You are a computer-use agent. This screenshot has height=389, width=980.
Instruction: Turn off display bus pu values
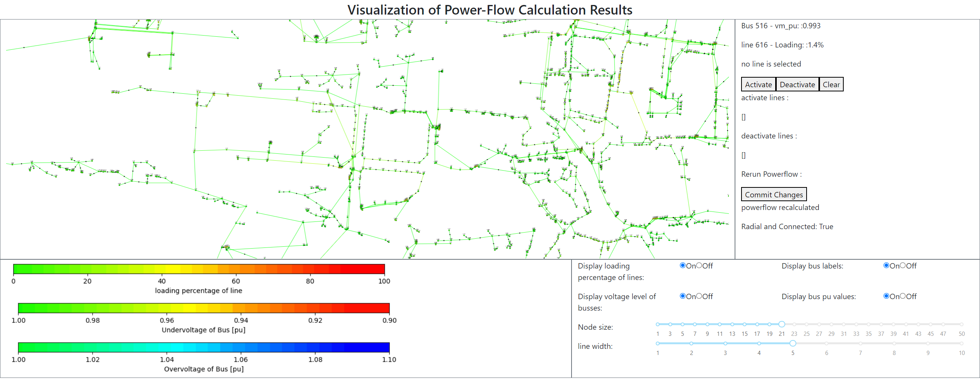pyautogui.click(x=903, y=296)
